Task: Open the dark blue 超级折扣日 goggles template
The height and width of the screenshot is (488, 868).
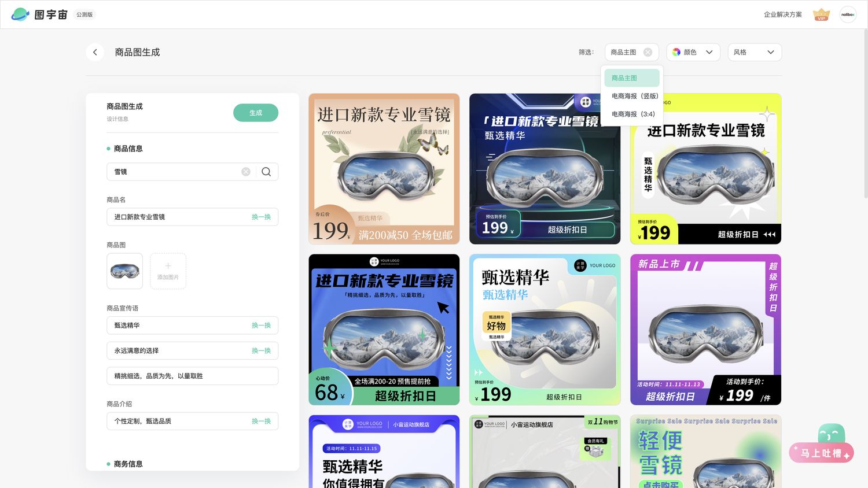Action: 545,169
